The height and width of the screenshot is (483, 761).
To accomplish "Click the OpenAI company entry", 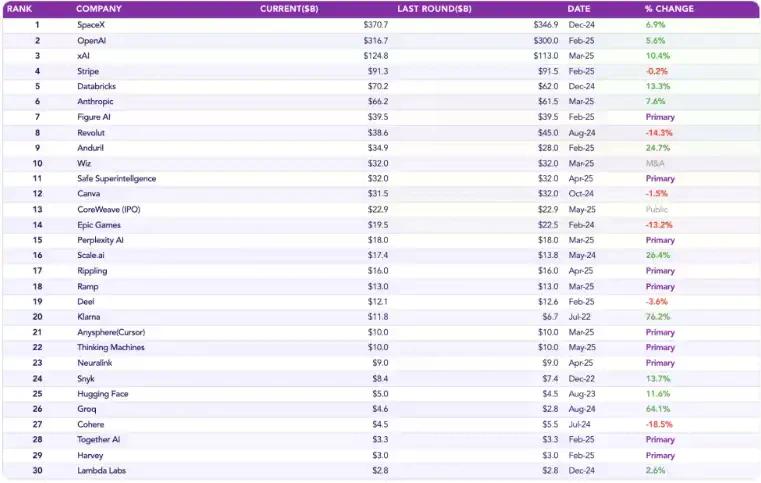I will click(x=92, y=40).
